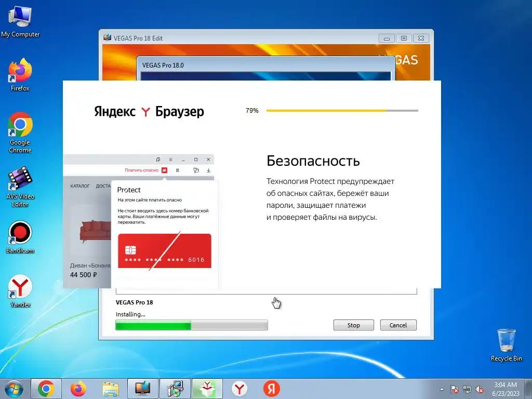Open Action Center flag tray icon
Viewport: 532px width, 399px height.
click(x=455, y=389)
